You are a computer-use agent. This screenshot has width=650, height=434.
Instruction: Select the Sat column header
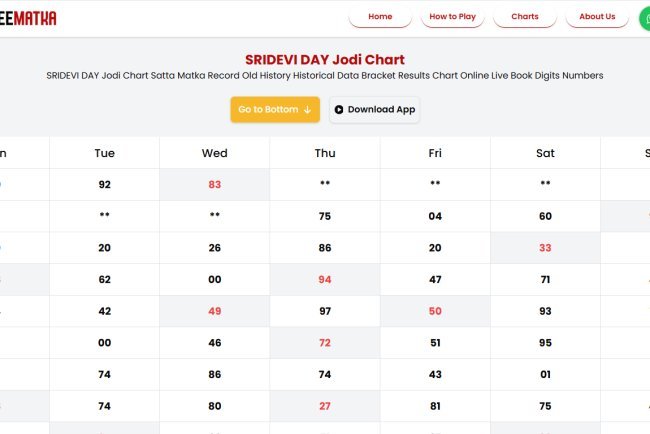pos(545,153)
